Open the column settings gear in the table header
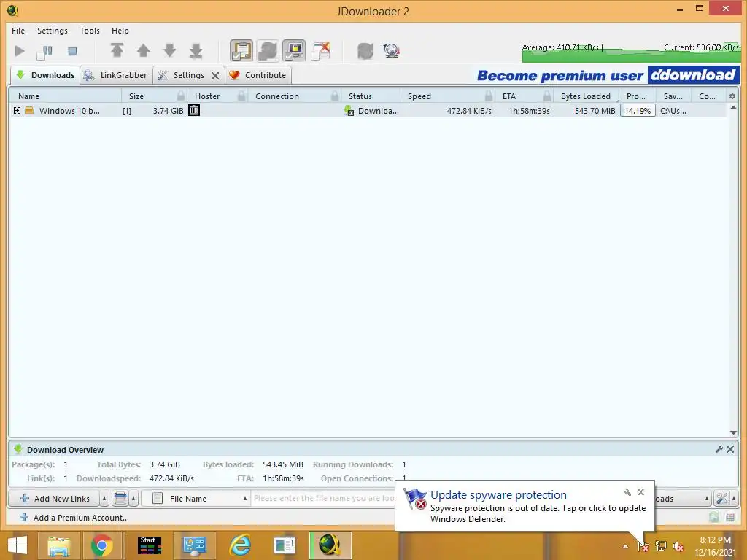 click(x=732, y=96)
